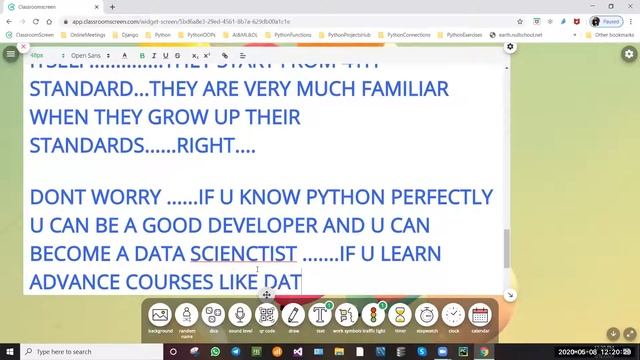Open the PythonProjectsHub bookmark folder

point(345,35)
